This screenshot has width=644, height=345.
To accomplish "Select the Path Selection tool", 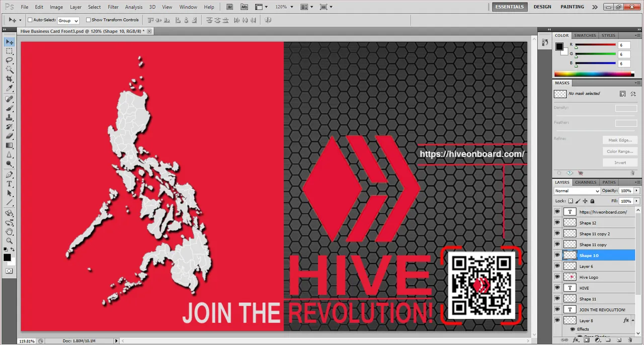I will click(10, 194).
